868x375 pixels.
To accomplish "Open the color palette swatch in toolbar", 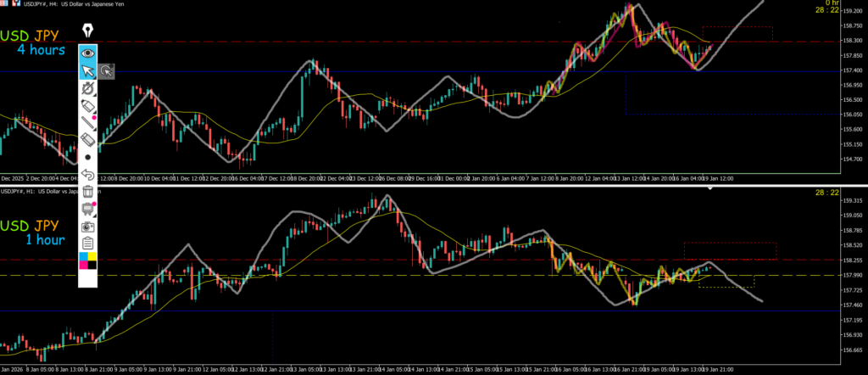I will click(x=88, y=260).
